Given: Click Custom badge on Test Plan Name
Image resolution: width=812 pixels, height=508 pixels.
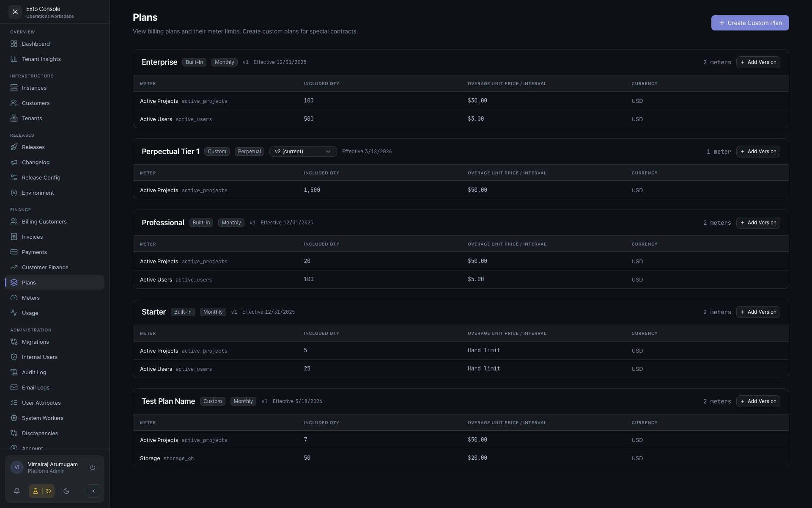Looking at the screenshot, I should pos(213,401).
